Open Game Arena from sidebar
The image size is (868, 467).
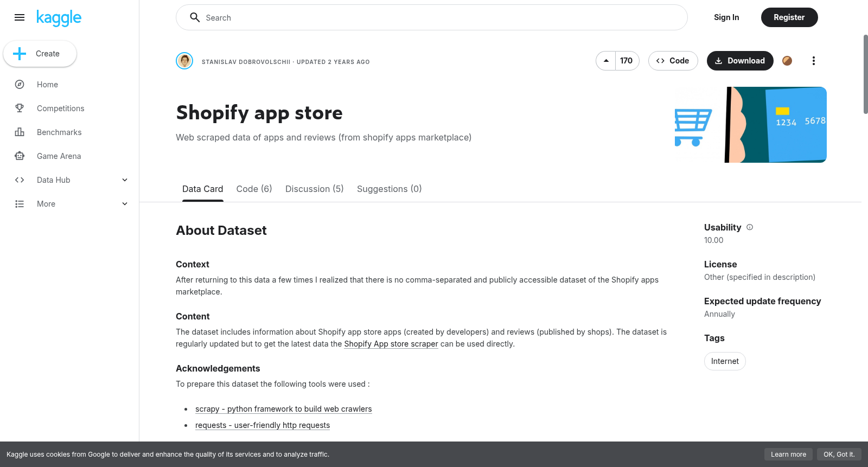point(59,156)
